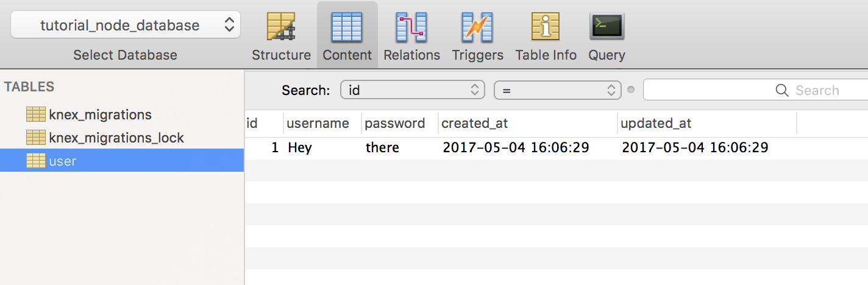Click the updated_at column header
Screen dimensions: 868x285
[x=656, y=124]
